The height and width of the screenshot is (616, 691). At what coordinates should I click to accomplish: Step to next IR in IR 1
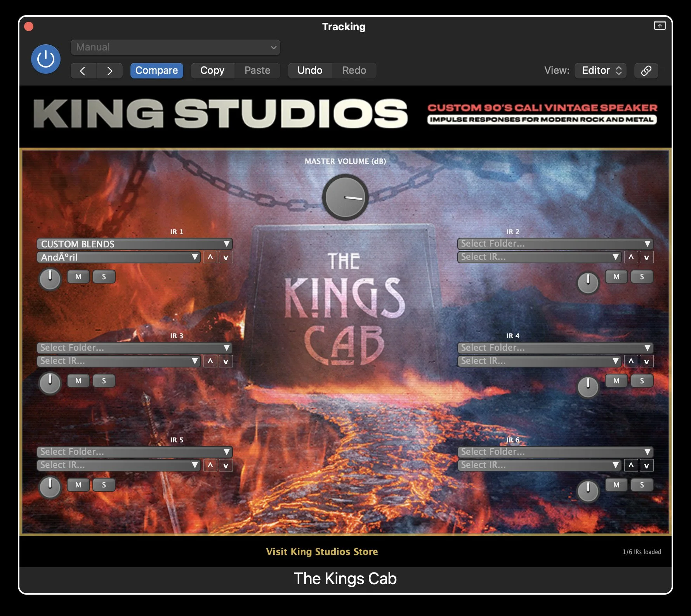226,257
